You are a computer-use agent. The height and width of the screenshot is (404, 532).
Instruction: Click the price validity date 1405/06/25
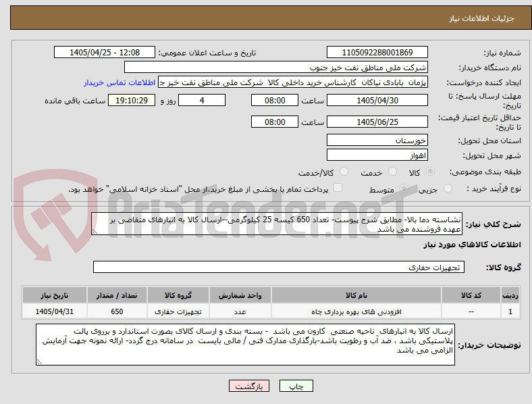click(377, 122)
